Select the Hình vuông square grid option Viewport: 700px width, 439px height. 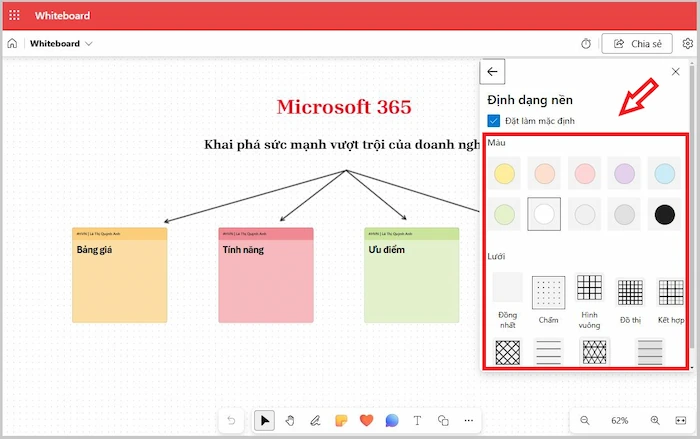pyautogui.click(x=589, y=287)
